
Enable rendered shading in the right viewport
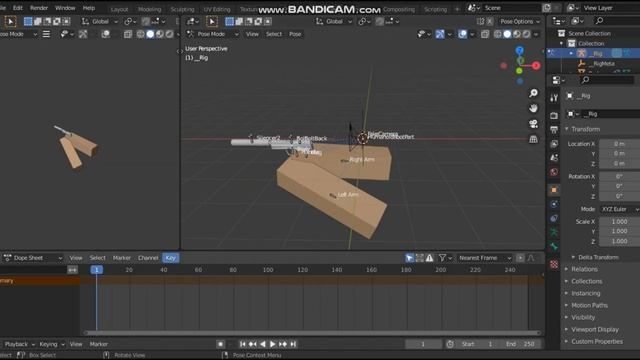tap(526, 34)
